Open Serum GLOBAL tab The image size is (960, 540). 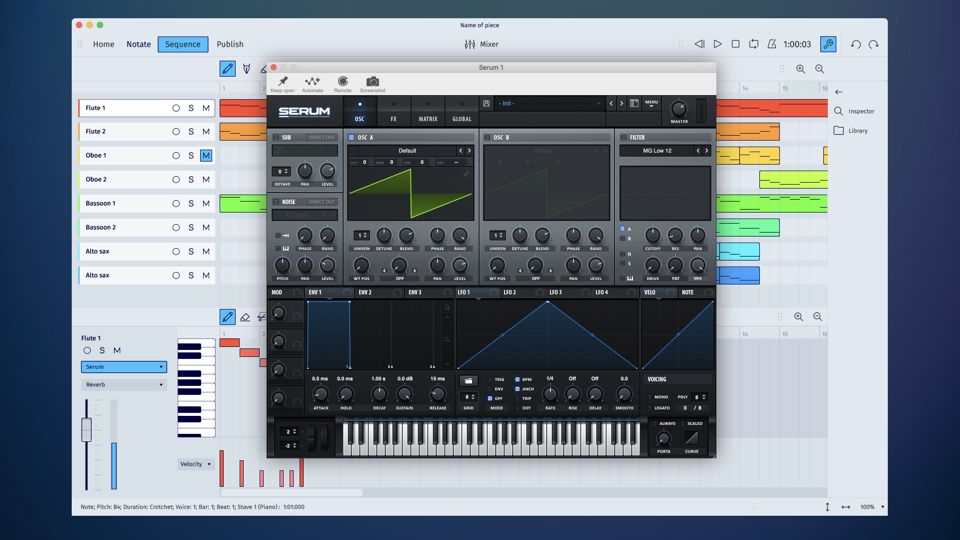tap(462, 111)
